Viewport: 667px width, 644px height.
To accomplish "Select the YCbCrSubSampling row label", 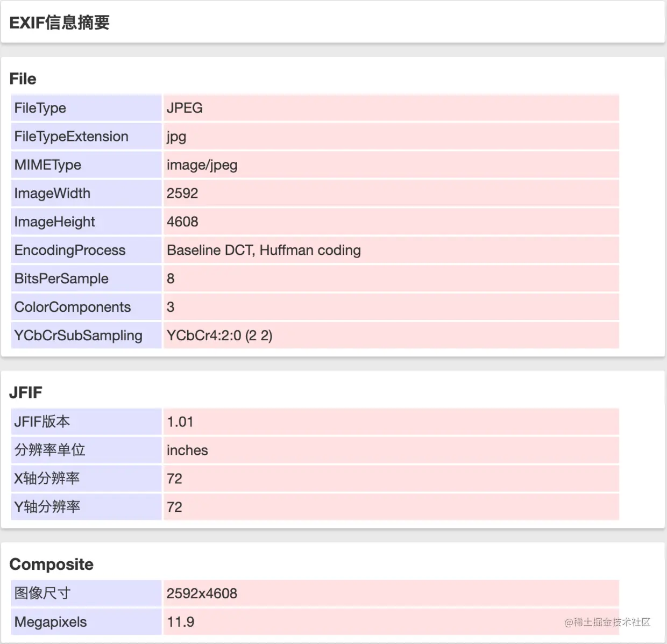I will 77,335.
